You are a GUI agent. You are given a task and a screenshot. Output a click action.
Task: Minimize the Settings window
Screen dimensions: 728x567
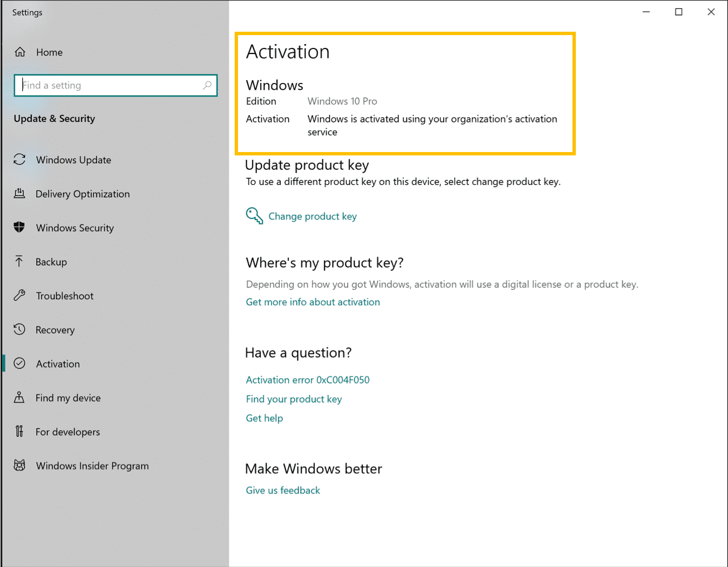pyautogui.click(x=646, y=12)
